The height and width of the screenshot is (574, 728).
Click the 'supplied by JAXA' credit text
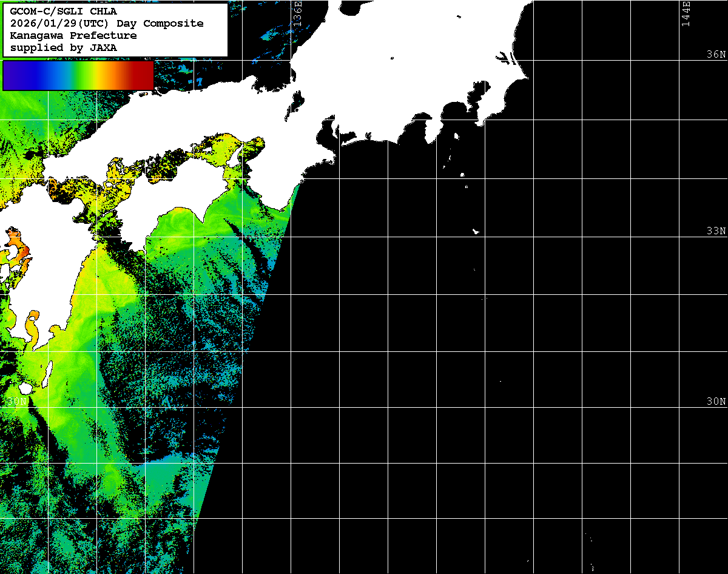pyautogui.click(x=64, y=47)
